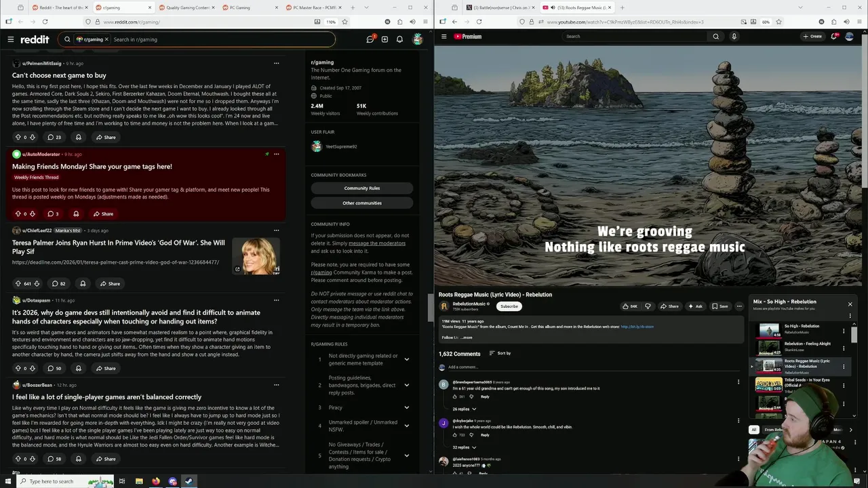
Task: Subscribe to RebelutionMusic channel
Action: (x=509, y=306)
